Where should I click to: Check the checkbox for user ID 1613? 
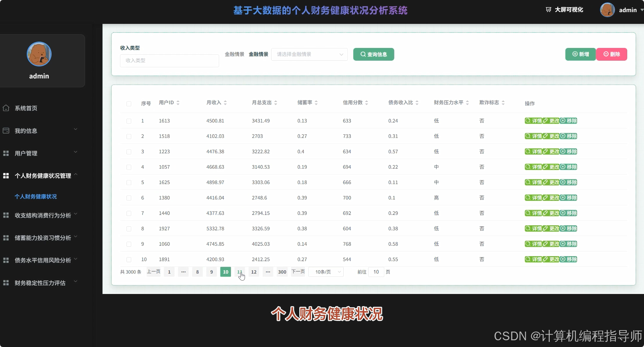pyautogui.click(x=129, y=121)
